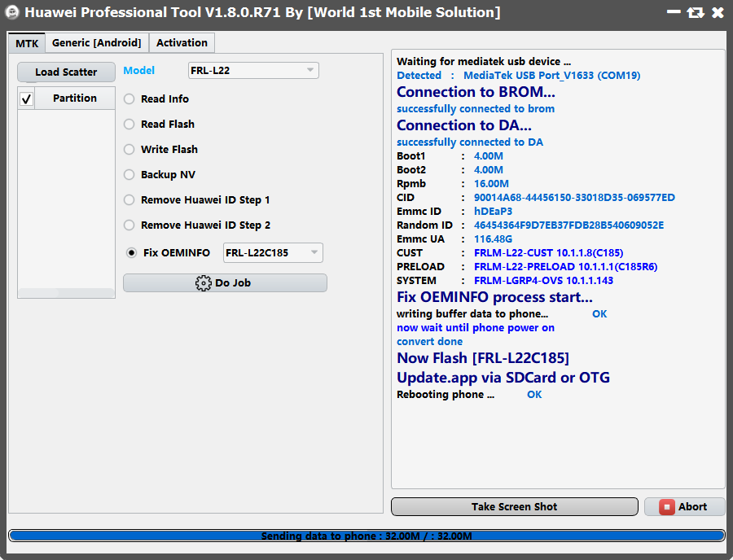Click OK after writing buffer data
733x560 pixels.
(599, 314)
